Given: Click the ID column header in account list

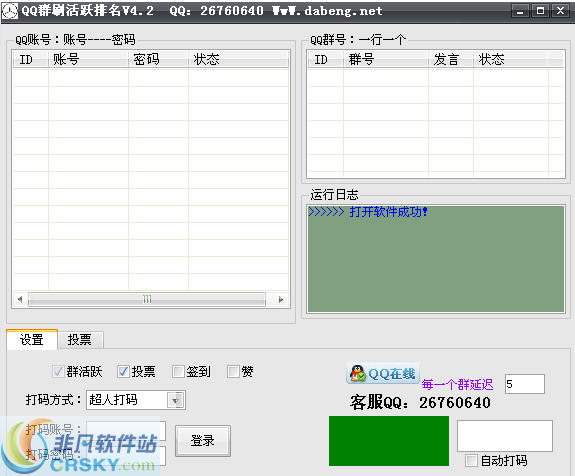Looking at the screenshot, I should [x=31, y=59].
